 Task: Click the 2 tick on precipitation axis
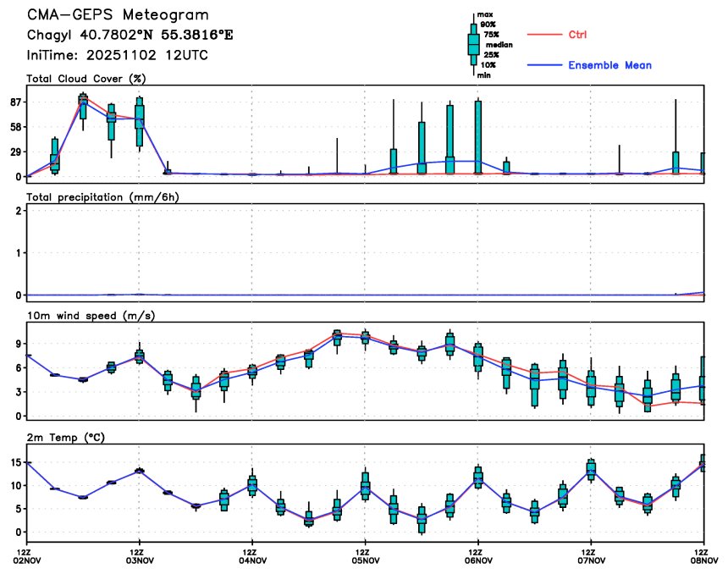(x=19, y=212)
